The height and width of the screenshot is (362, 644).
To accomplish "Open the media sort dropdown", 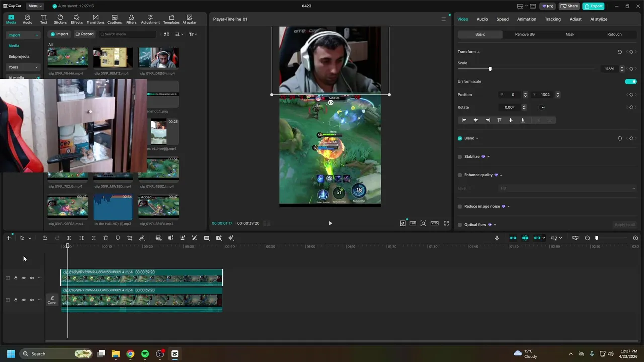I will (x=179, y=34).
